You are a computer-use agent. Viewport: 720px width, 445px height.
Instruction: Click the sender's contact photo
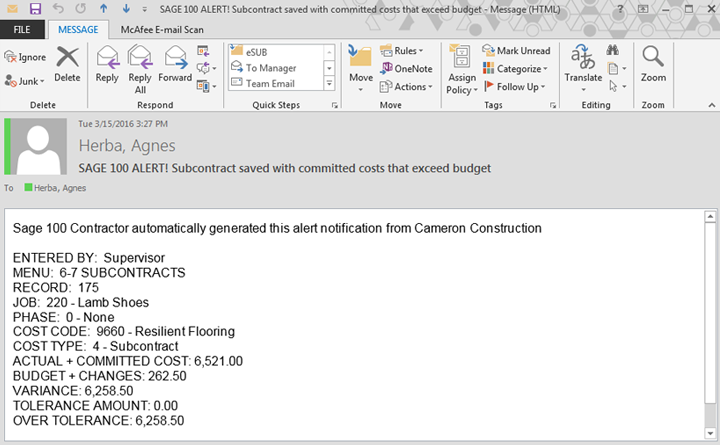(38, 146)
